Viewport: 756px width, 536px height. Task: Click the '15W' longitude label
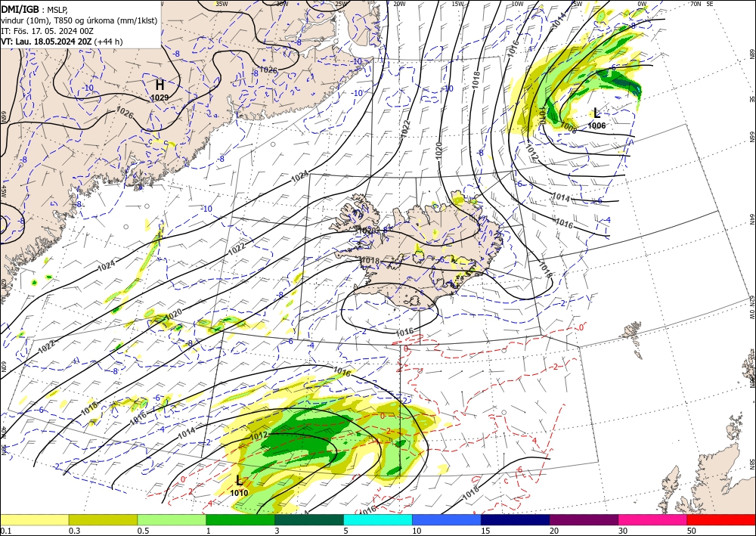click(458, 4)
